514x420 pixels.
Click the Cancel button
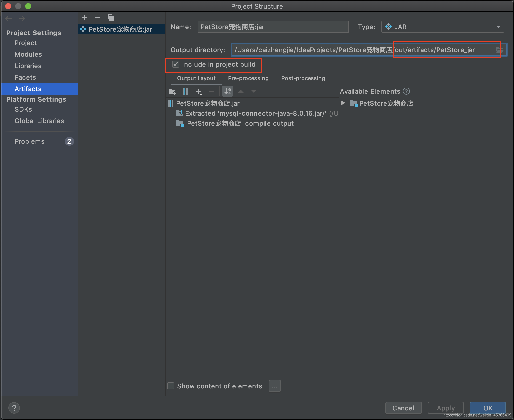pos(403,408)
